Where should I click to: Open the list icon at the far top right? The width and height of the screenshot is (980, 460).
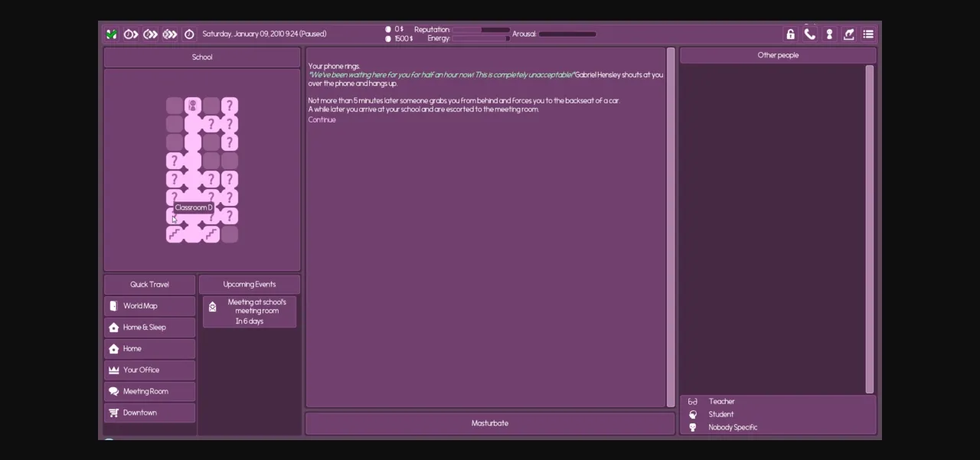[868, 34]
